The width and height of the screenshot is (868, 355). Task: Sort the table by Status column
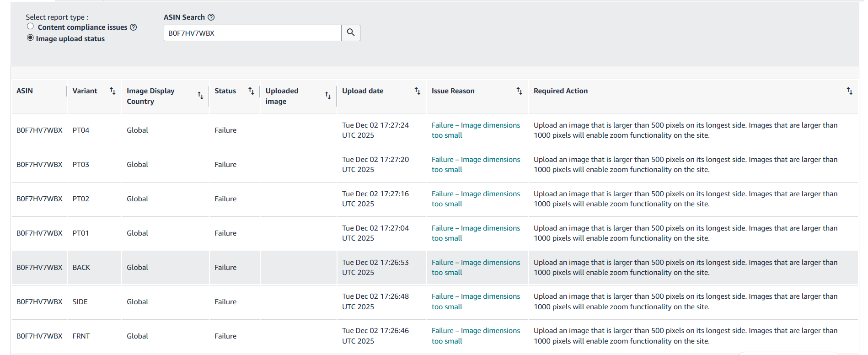pos(251,91)
